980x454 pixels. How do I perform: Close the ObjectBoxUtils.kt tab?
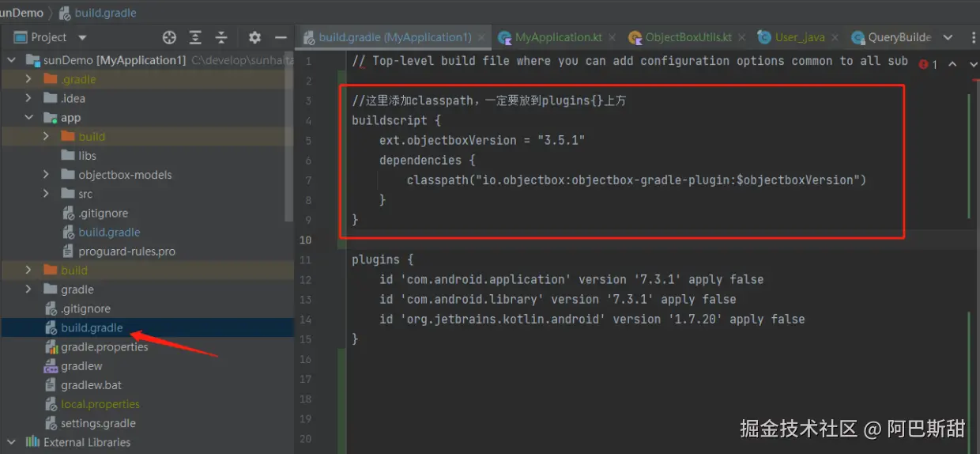point(741,37)
